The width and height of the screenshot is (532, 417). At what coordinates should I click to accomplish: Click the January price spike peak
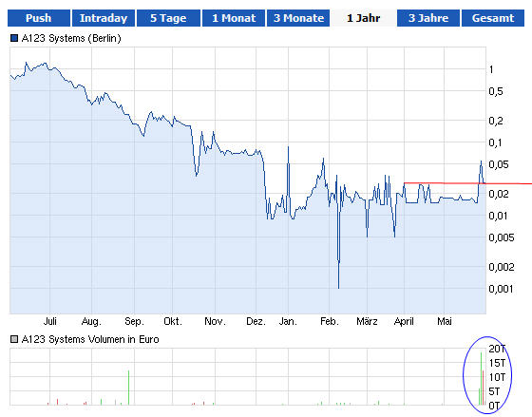(x=289, y=147)
